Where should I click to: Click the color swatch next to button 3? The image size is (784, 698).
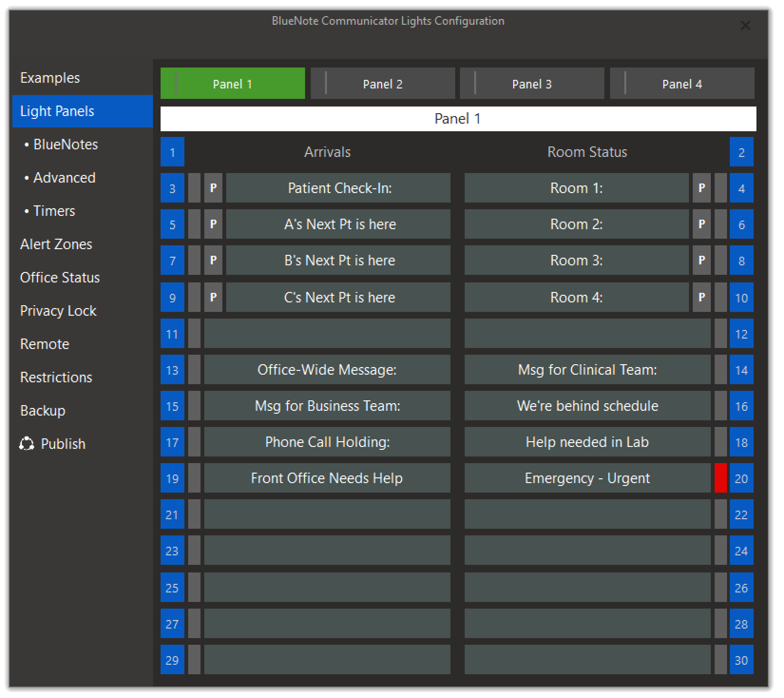pyautogui.click(x=194, y=188)
